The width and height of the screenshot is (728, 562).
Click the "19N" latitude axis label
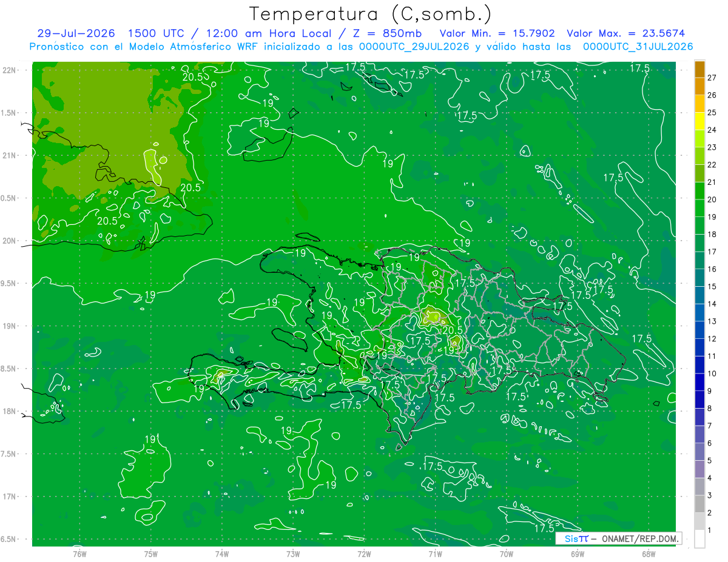coord(8,326)
